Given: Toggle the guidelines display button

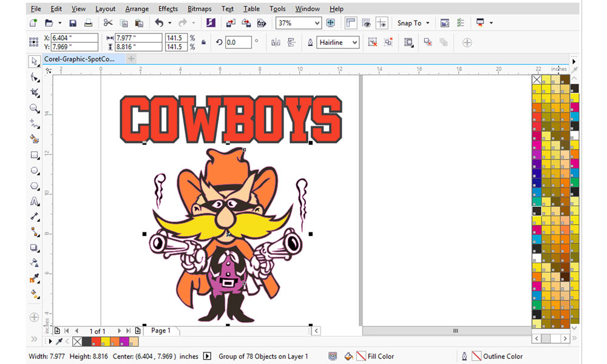Looking at the screenshot, I should [382, 23].
